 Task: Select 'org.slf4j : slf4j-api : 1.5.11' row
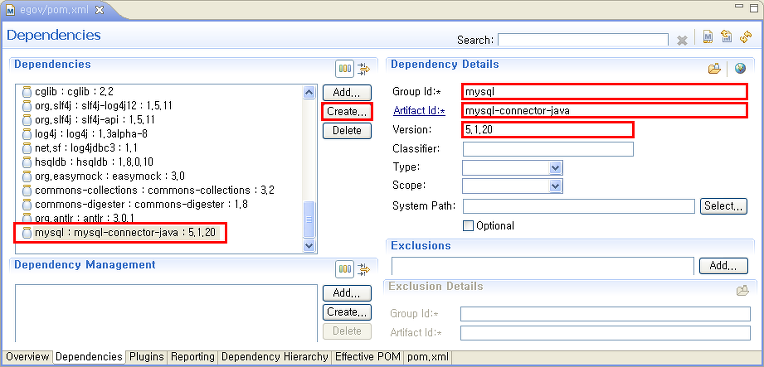point(90,119)
